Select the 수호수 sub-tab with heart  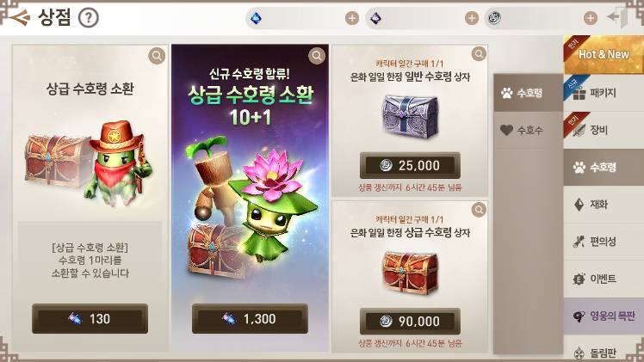(528, 131)
